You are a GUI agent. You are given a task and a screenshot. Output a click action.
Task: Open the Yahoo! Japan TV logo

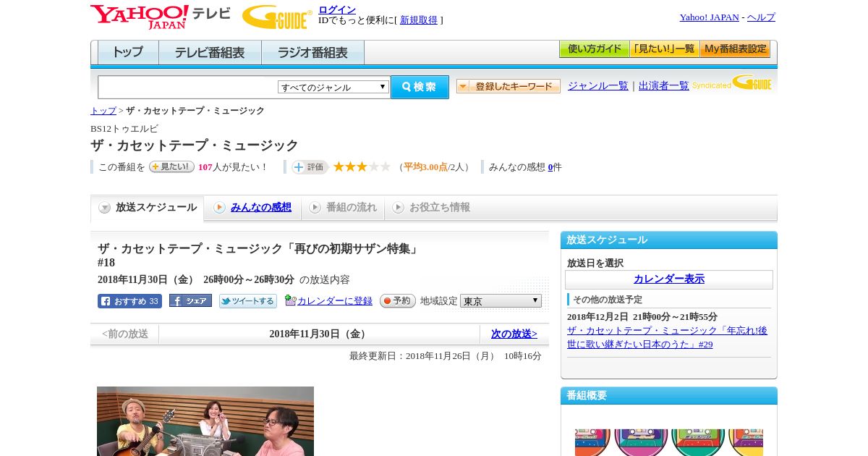coord(160,17)
